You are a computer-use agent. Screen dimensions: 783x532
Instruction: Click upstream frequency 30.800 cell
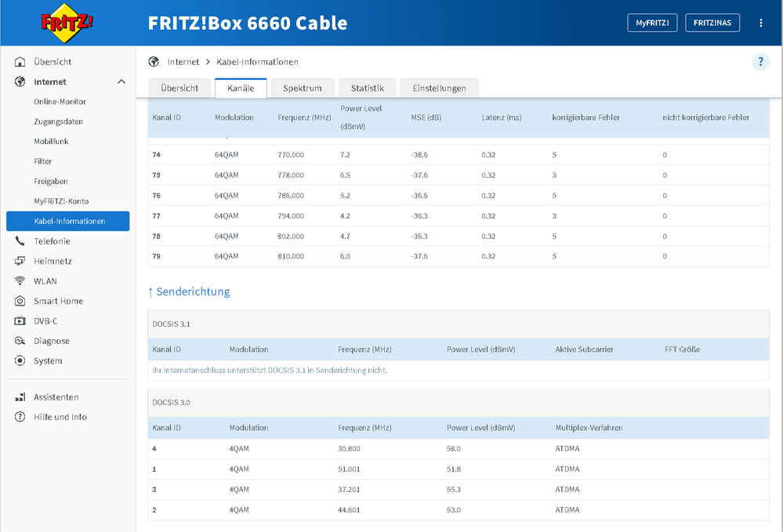tap(349, 449)
